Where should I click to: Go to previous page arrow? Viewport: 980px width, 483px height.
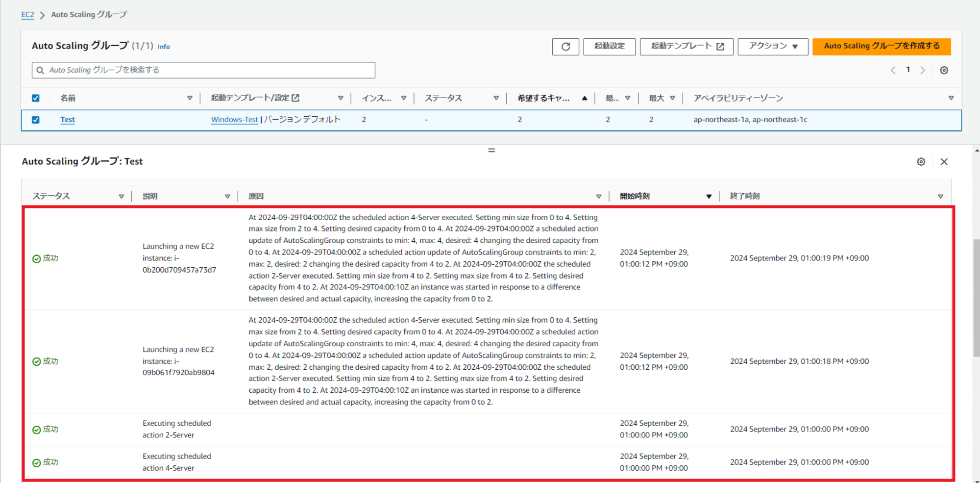click(893, 70)
